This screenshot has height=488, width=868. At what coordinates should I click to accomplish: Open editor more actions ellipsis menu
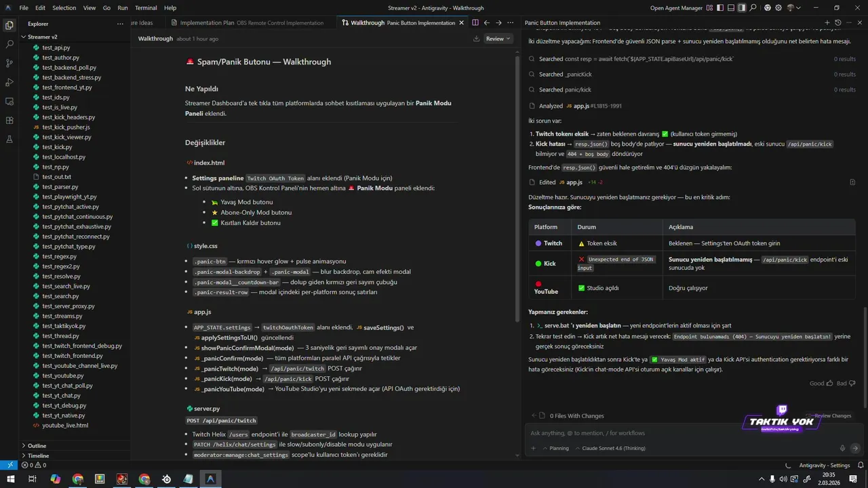point(511,22)
